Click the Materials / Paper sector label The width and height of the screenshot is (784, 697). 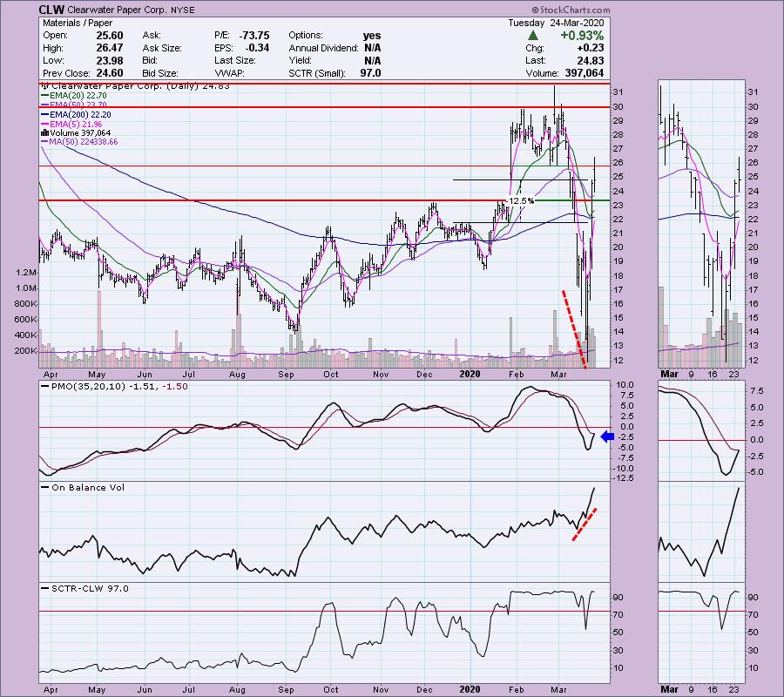[78, 23]
